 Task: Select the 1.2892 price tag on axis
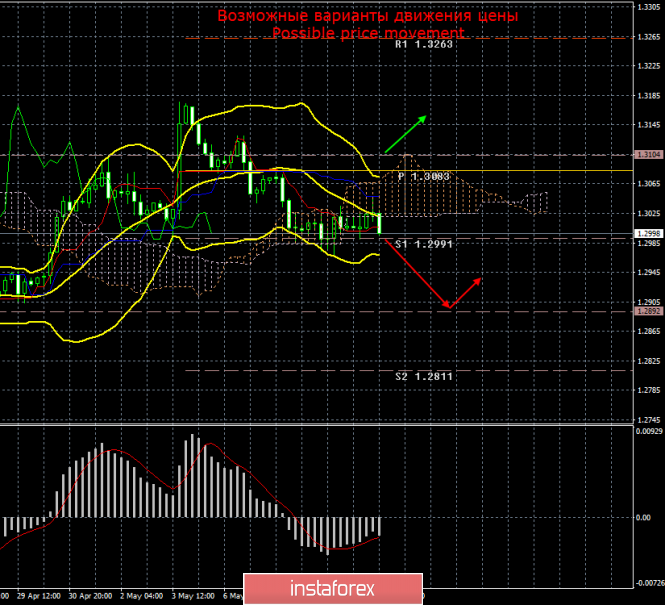click(x=647, y=311)
